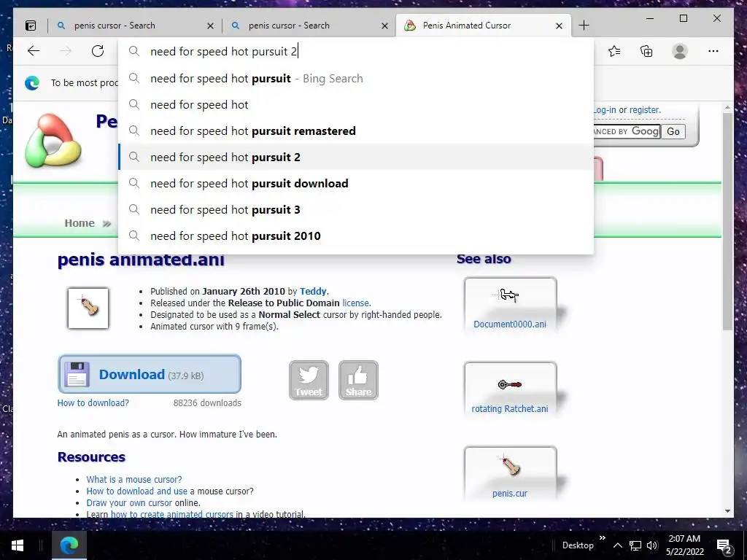The image size is (747, 560).
Task: Choose suggestion need for speed hot pursuit 3
Action: click(356, 209)
